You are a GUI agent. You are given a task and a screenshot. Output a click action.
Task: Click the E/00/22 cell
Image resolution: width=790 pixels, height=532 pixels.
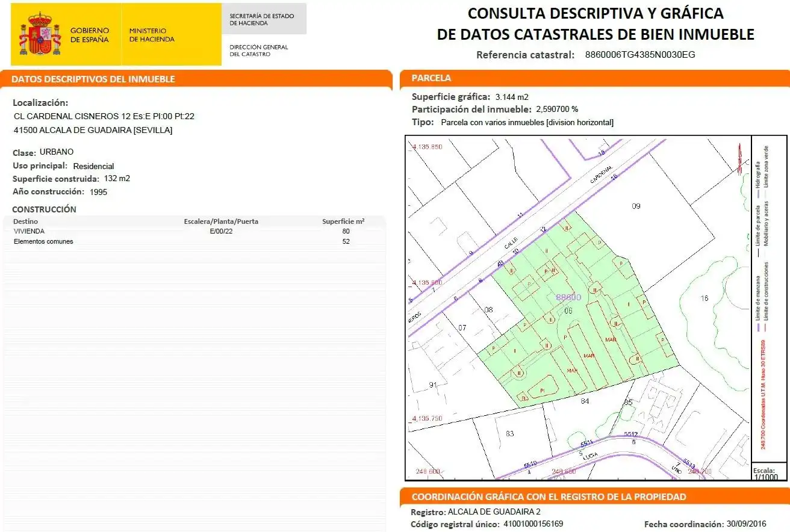point(221,231)
